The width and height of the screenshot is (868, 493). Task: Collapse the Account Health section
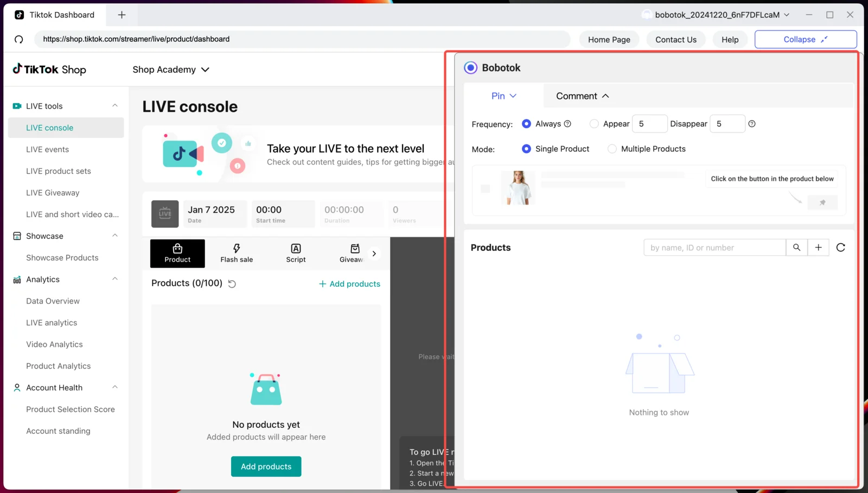pyautogui.click(x=115, y=387)
